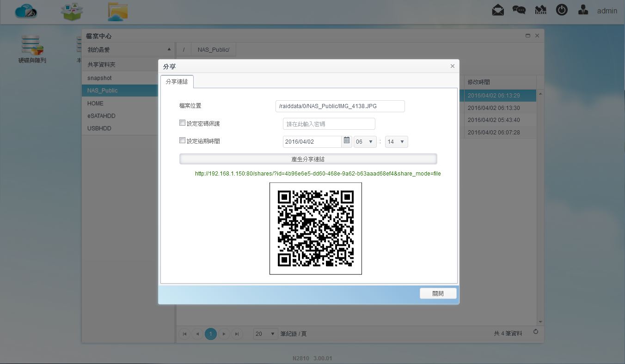Viewport: 625px width, 364px height.
Task: Go to last page in pager
Action: pyautogui.click(x=237, y=334)
